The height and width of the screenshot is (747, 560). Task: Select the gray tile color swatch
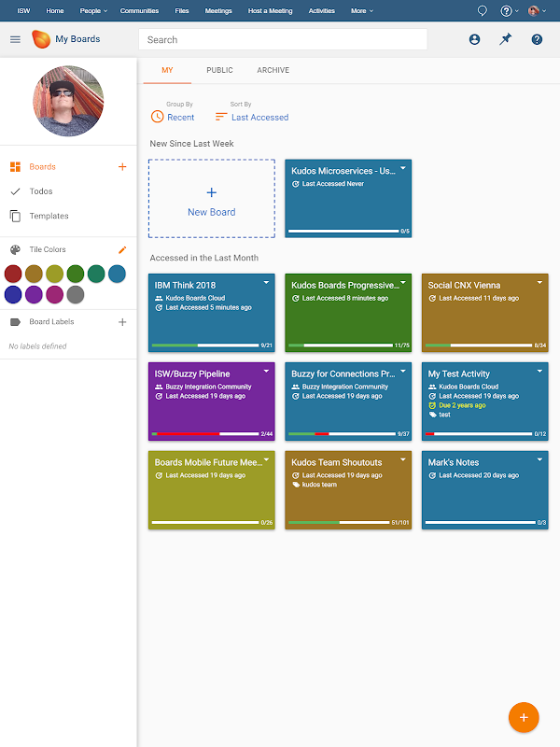pos(76,295)
